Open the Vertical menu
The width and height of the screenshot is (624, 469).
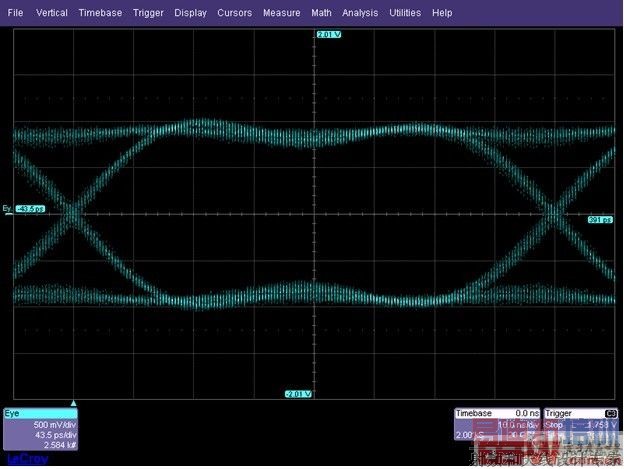coord(52,13)
